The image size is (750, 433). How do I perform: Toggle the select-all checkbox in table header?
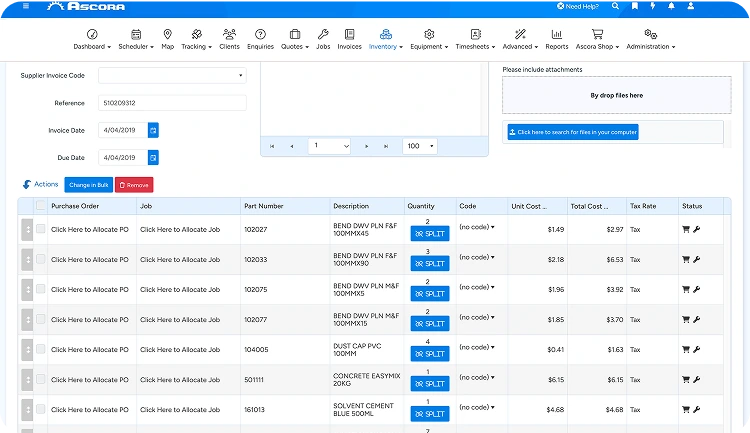[x=41, y=206]
